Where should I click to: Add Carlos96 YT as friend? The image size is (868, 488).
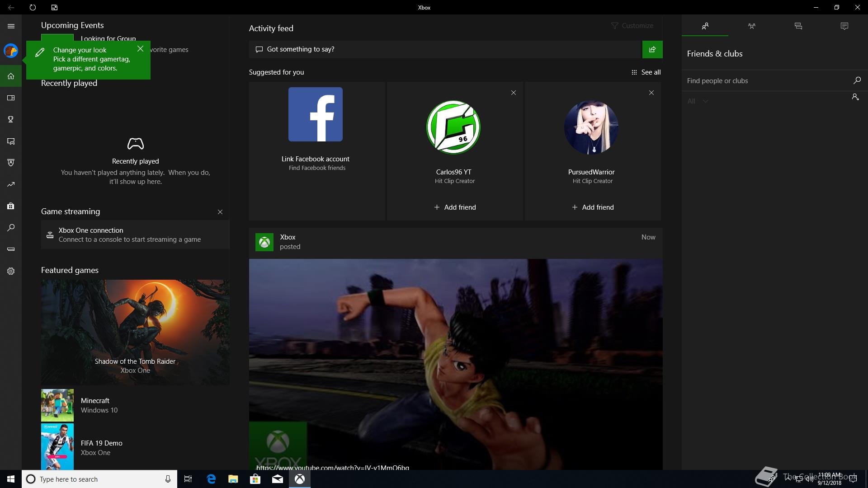[455, 207]
